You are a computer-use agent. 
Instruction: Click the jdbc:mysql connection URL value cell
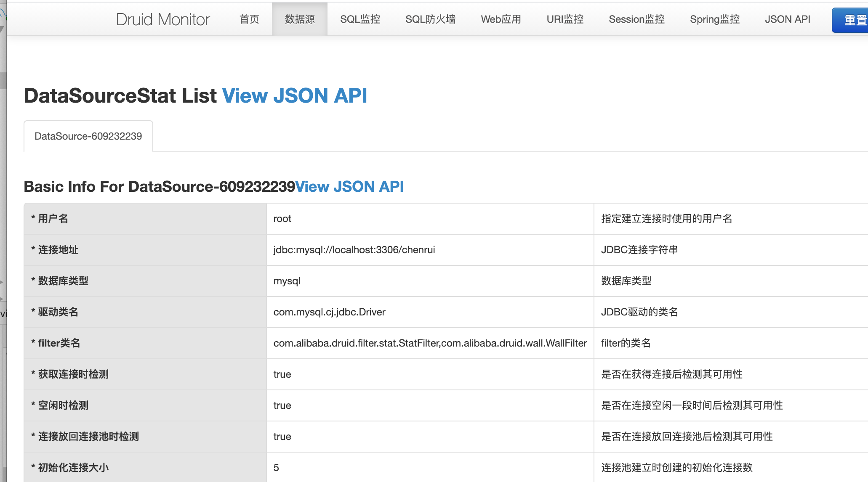click(354, 250)
